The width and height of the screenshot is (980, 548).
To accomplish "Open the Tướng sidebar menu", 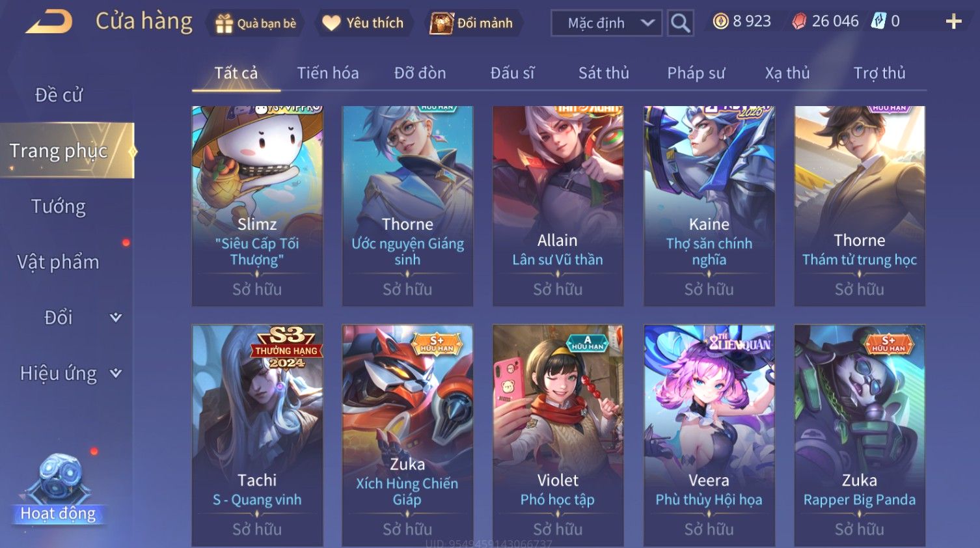I will click(x=59, y=206).
